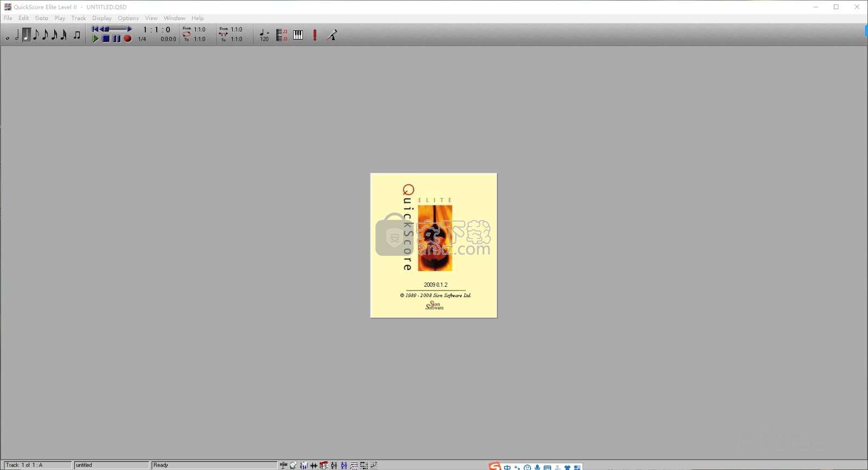
Task: Select the sixty-fourth note duration
Action: point(63,35)
